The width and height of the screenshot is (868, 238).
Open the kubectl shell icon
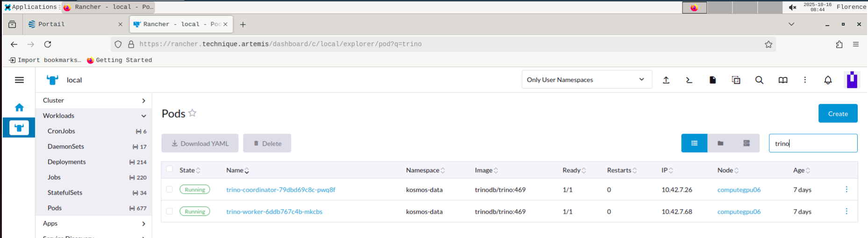(689, 80)
